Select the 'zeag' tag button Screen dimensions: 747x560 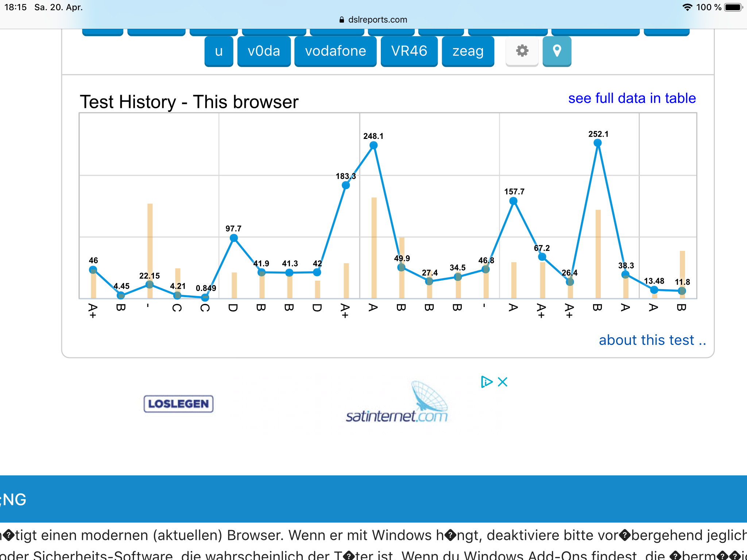[468, 51]
